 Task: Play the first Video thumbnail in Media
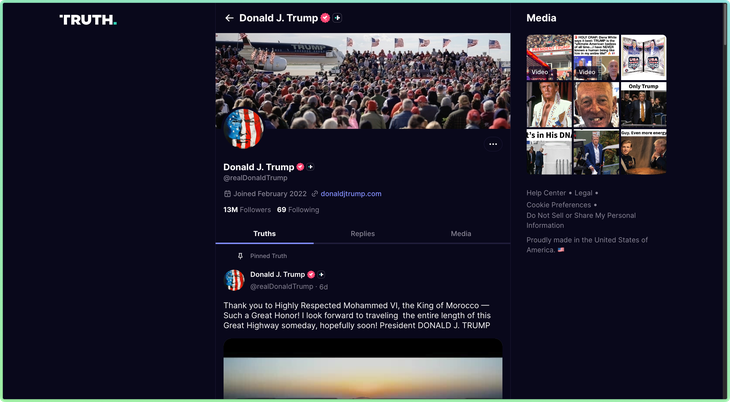click(549, 57)
